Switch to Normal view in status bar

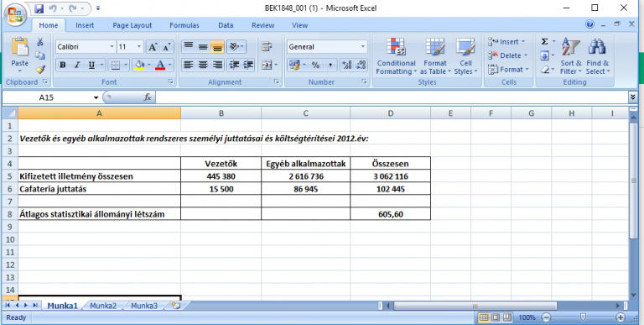pos(484,317)
